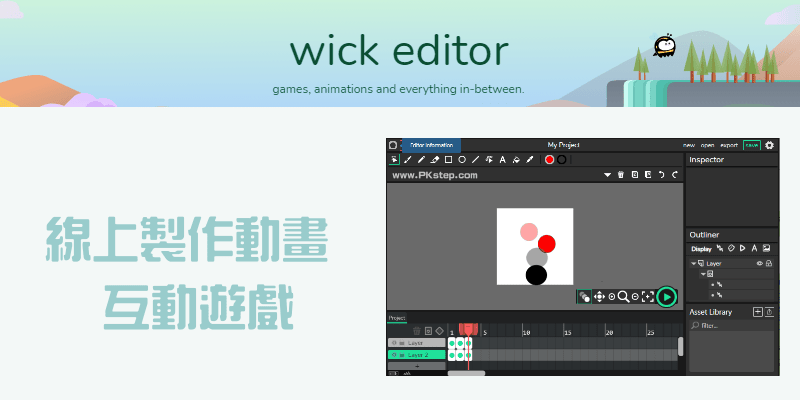Click the timeline vertical scrollbar

[680, 346]
